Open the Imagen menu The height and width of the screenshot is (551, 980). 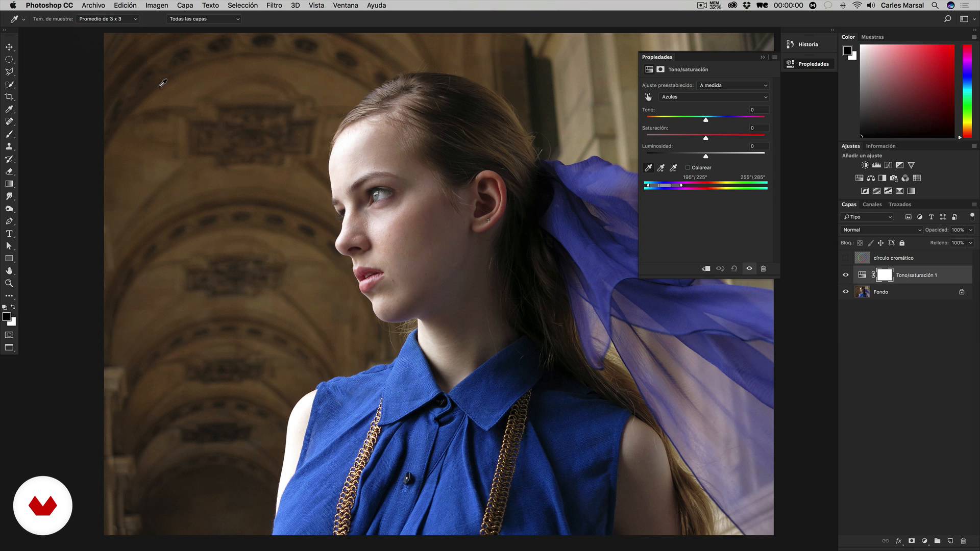tap(157, 5)
